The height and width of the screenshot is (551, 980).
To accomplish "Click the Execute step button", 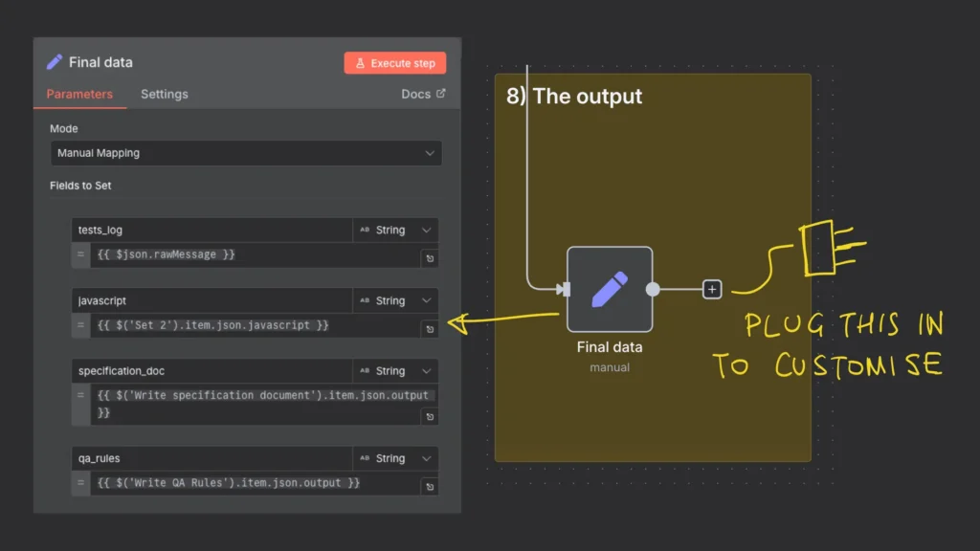I will tap(394, 63).
